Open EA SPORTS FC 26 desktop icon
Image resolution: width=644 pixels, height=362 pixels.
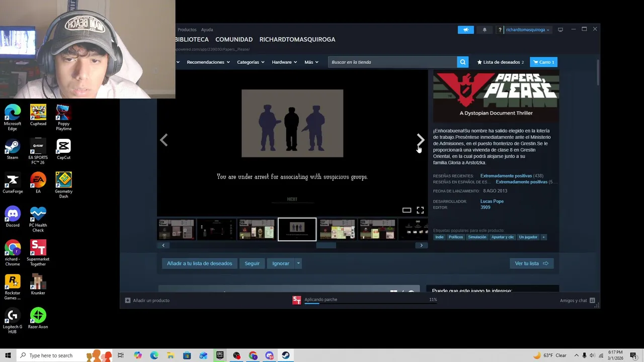click(x=38, y=151)
